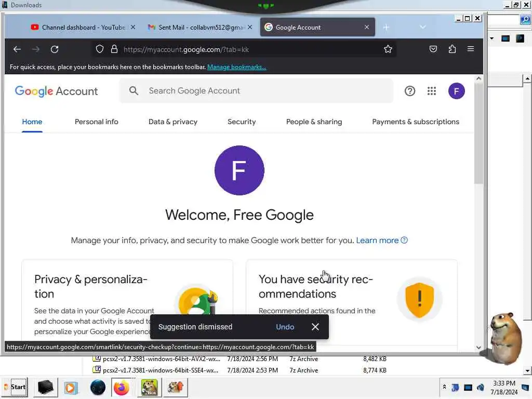Open the tracking protection shield icon
Viewport: 532px width, 399px height.
click(99, 49)
